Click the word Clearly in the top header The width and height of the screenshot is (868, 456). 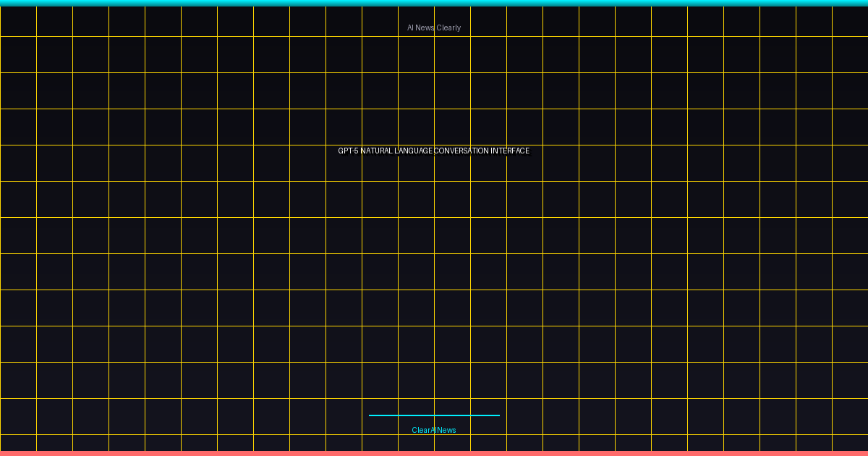coord(448,28)
